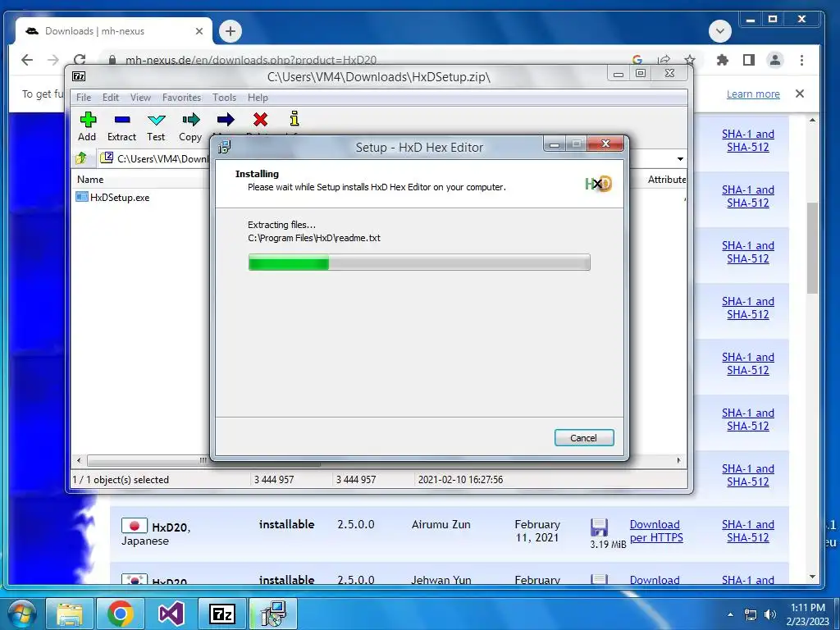The height and width of the screenshot is (630, 840).
Task: Click the webpage scrollbar up arrow
Action: [x=813, y=121]
